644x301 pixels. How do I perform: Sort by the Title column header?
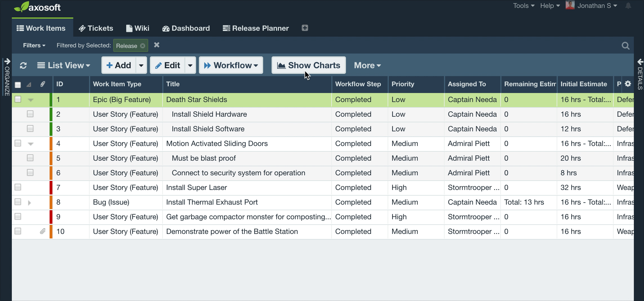[247, 84]
